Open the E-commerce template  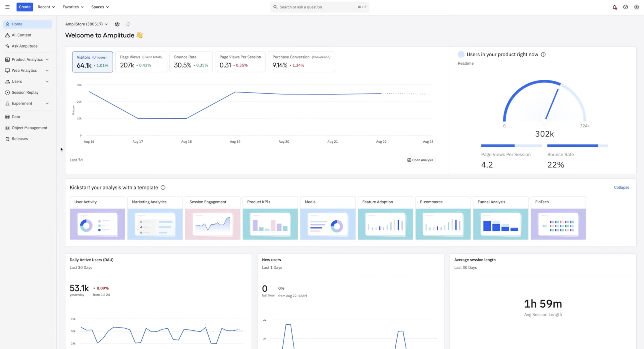pos(443,218)
